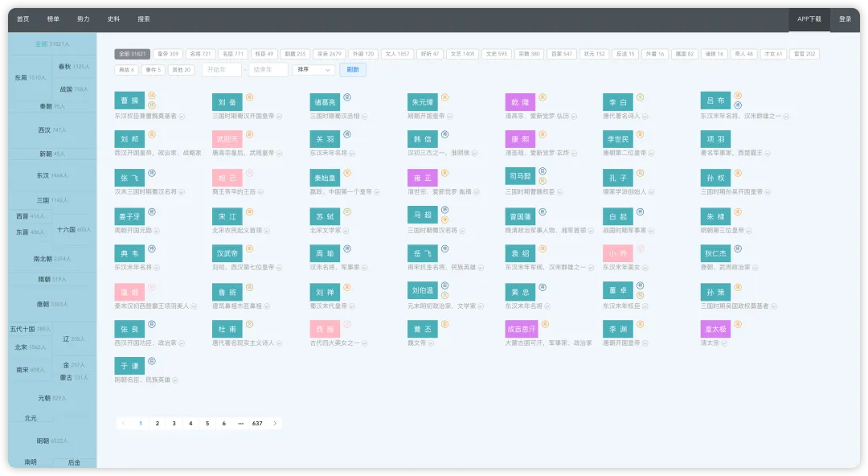Toggle the 宗亲 2679 filter tag

[x=330, y=54]
